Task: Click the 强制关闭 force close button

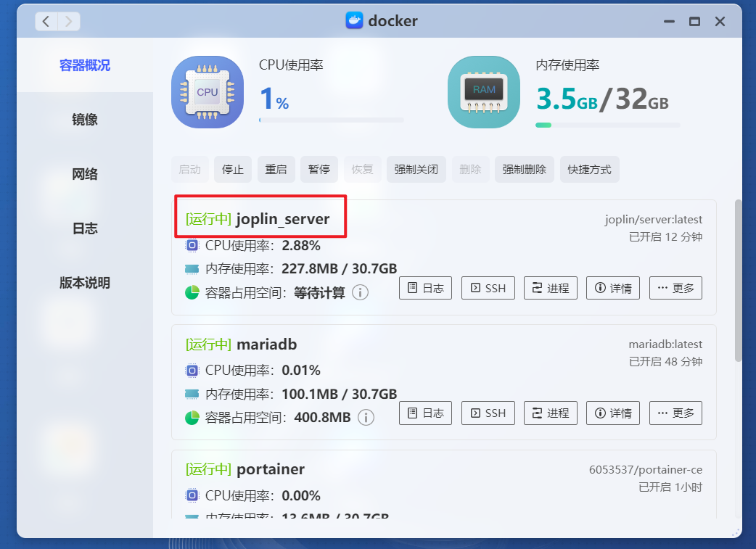Action: click(x=416, y=169)
